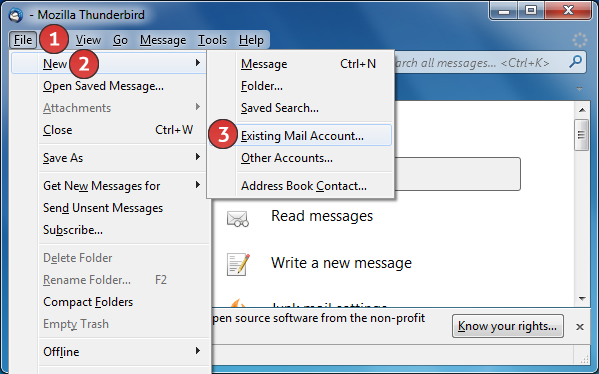Expand the New submenu

(x=109, y=63)
